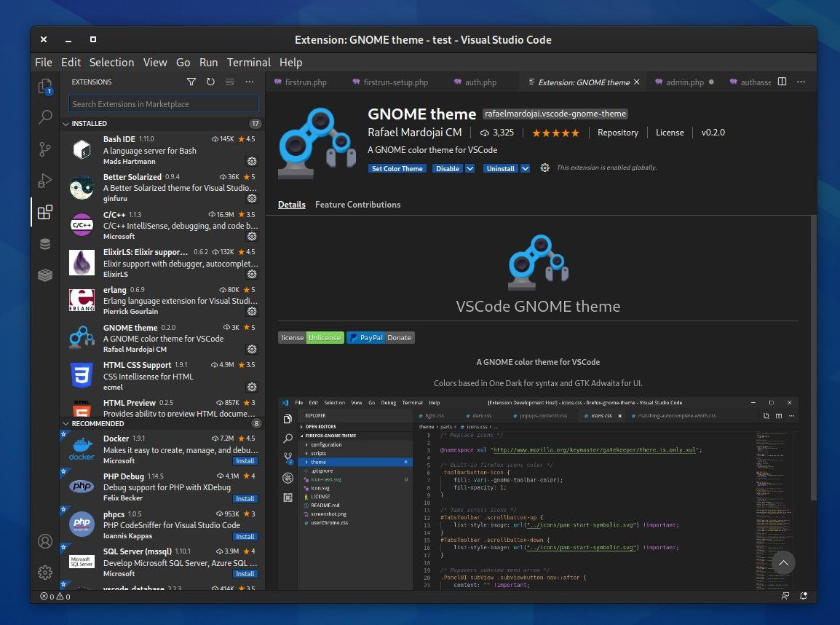840x625 pixels.
Task: Click the extension details vertical scrollbar
Action: point(813,358)
